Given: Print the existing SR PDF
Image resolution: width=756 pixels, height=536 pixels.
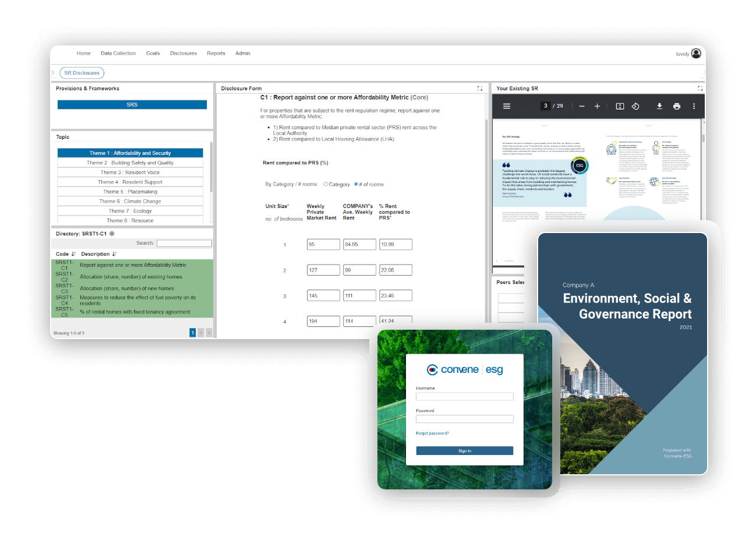Looking at the screenshot, I should tap(676, 106).
